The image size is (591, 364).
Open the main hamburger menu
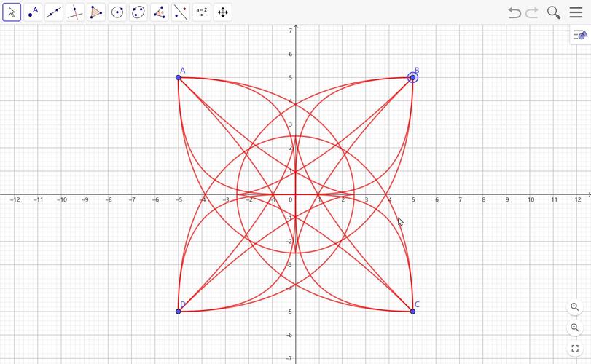point(576,12)
